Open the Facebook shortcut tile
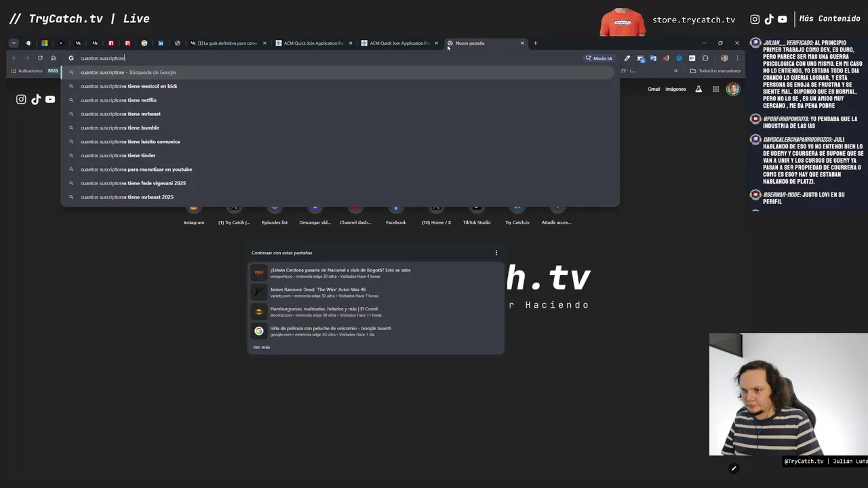This screenshot has height=488, width=868. [x=396, y=215]
